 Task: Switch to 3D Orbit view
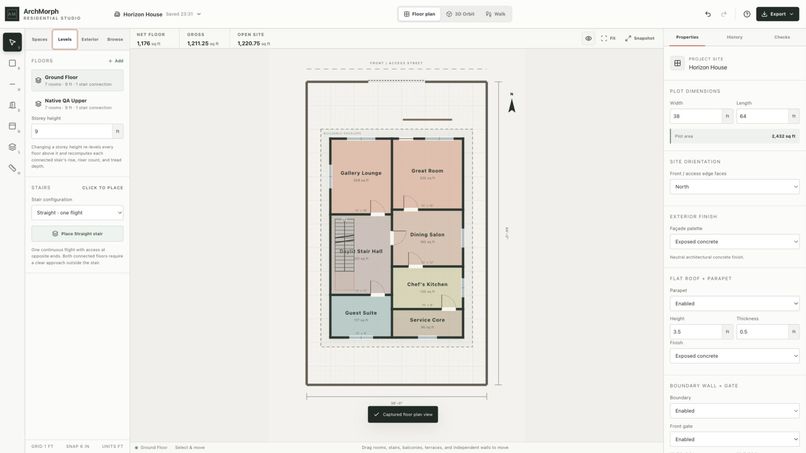[460, 14]
